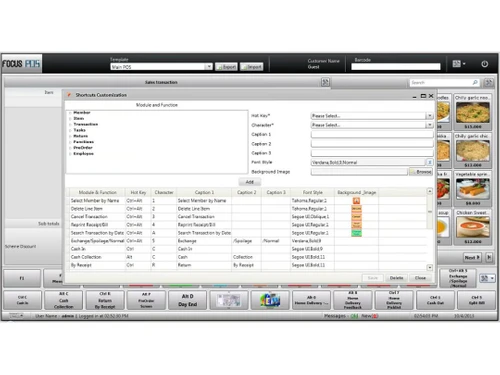
Task: Click scroll-up arrow of shortcuts table
Action: pyautogui.click(x=430, y=191)
